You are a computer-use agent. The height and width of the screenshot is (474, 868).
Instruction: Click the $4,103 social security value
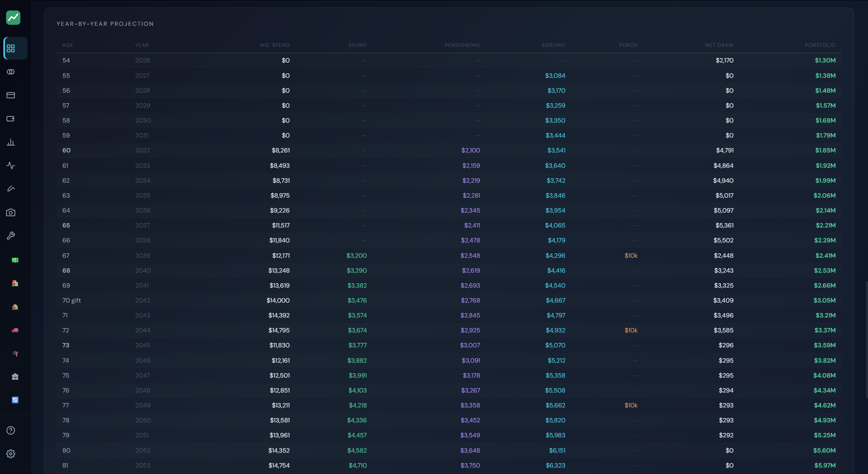(358, 390)
